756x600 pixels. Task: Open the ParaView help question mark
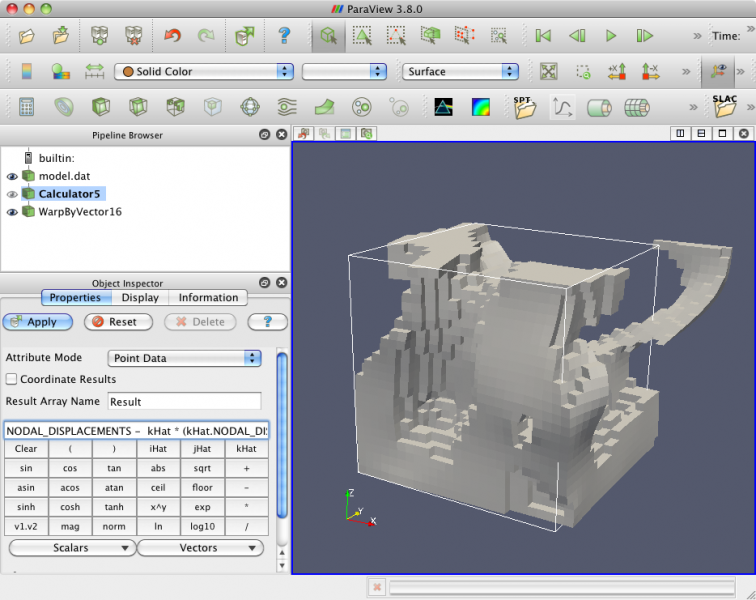point(284,35)
